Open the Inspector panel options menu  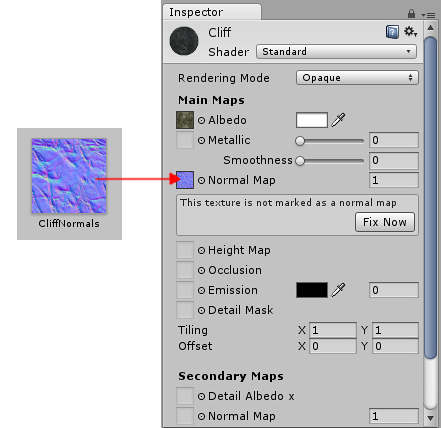428,15
